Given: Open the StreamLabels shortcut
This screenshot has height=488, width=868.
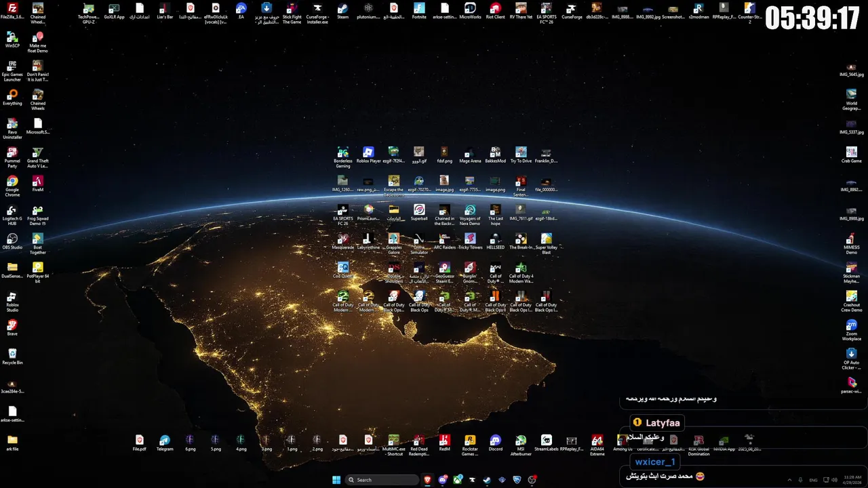Looking at the screenshot, I should pos(547,443).
